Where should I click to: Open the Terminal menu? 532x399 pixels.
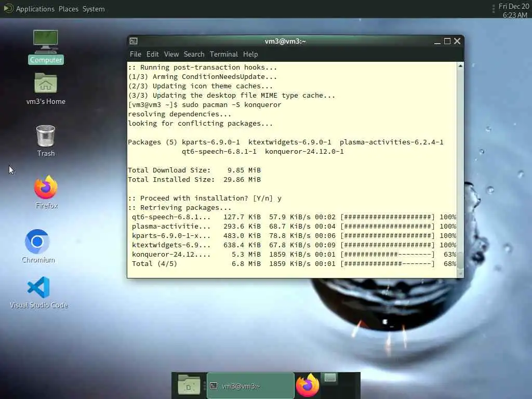(223, 54)
